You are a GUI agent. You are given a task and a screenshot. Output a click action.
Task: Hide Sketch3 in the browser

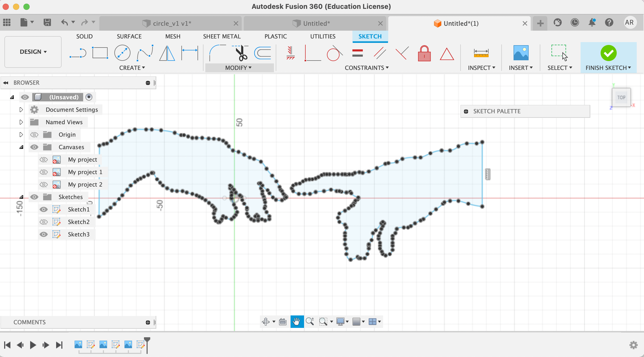click(44, 234)
